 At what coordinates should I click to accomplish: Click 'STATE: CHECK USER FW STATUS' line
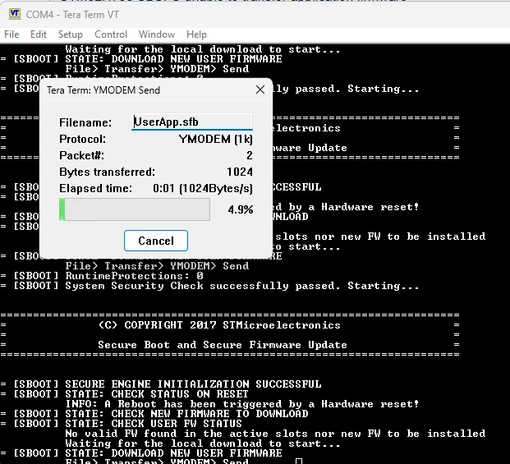coord(153,424)
